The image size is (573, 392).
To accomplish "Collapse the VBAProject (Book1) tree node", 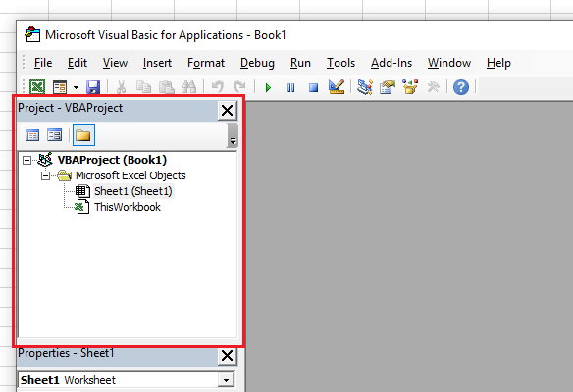I will pos(26,160).
